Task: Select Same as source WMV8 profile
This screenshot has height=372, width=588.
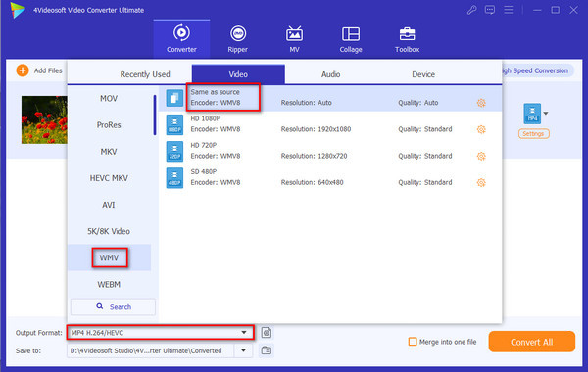Action: click(x=330, y=98)
